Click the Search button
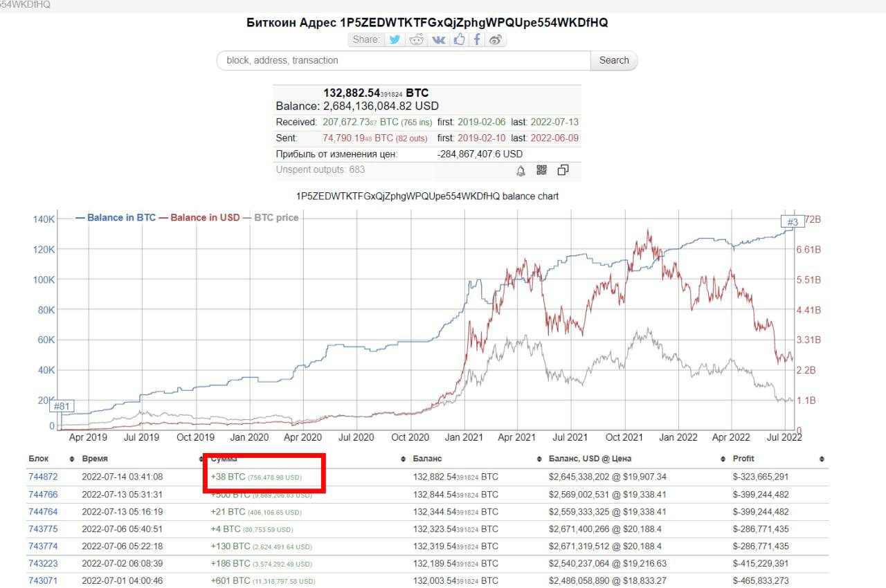This screenshot has width=886, height=588. 614,60
